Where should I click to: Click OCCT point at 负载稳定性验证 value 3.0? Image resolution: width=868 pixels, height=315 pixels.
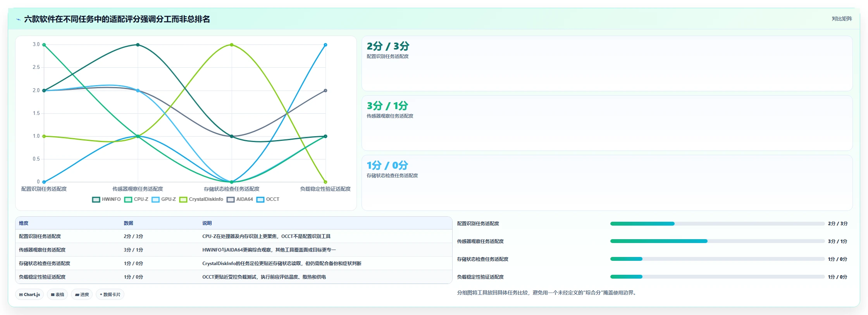coord(325,45)
